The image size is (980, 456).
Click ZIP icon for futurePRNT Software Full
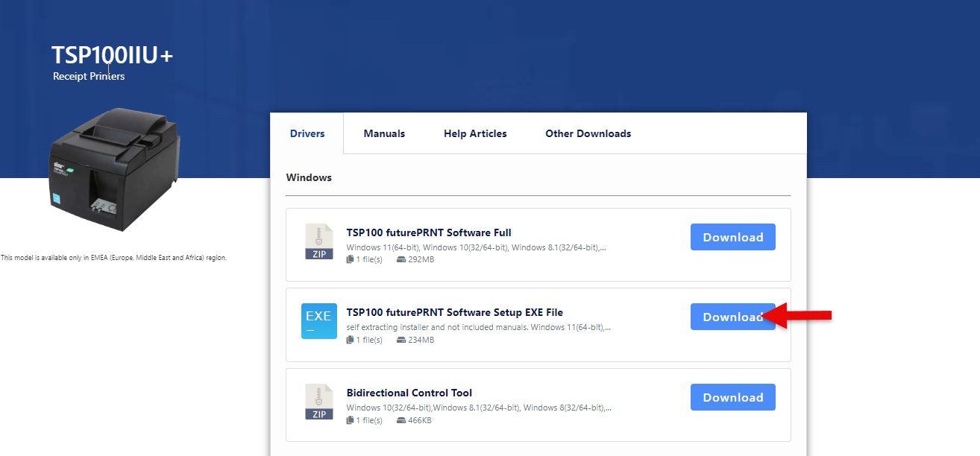(x=319, y=241)
